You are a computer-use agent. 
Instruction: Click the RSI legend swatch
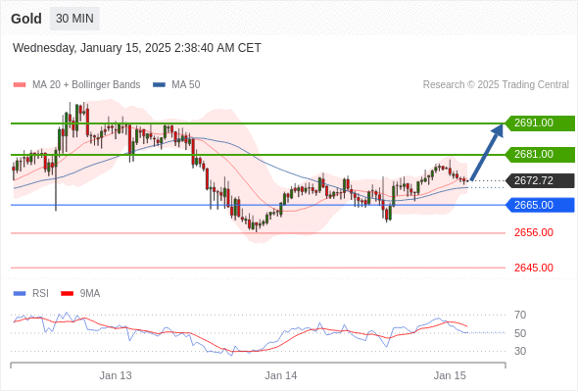pyautogui.click(x=20, y=294)
